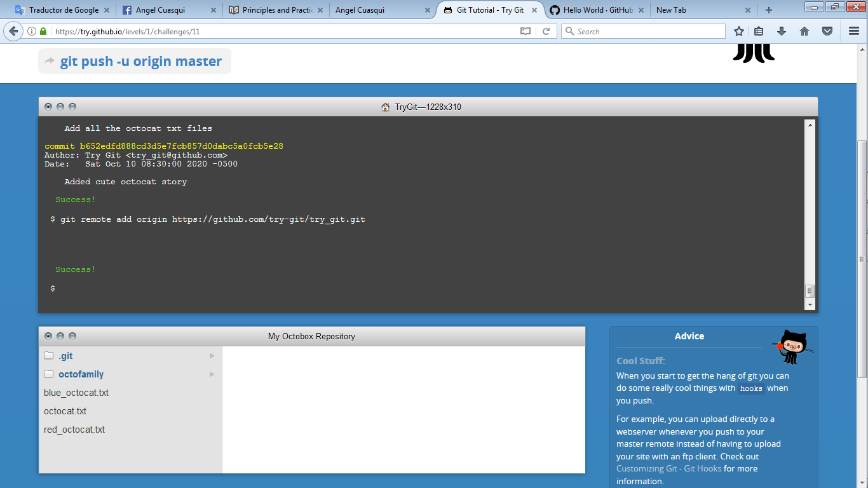Image resolution: width=868 pixels, height=488 pixels.
Task: Select the Git Tutorial - Try Git tab
Action: click(x=489, y=10)
